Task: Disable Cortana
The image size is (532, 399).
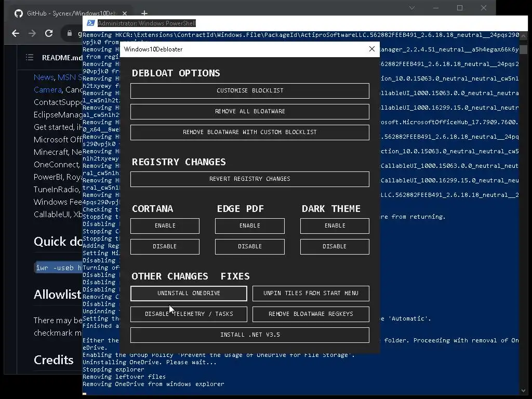Action: (x=165, y=246)
